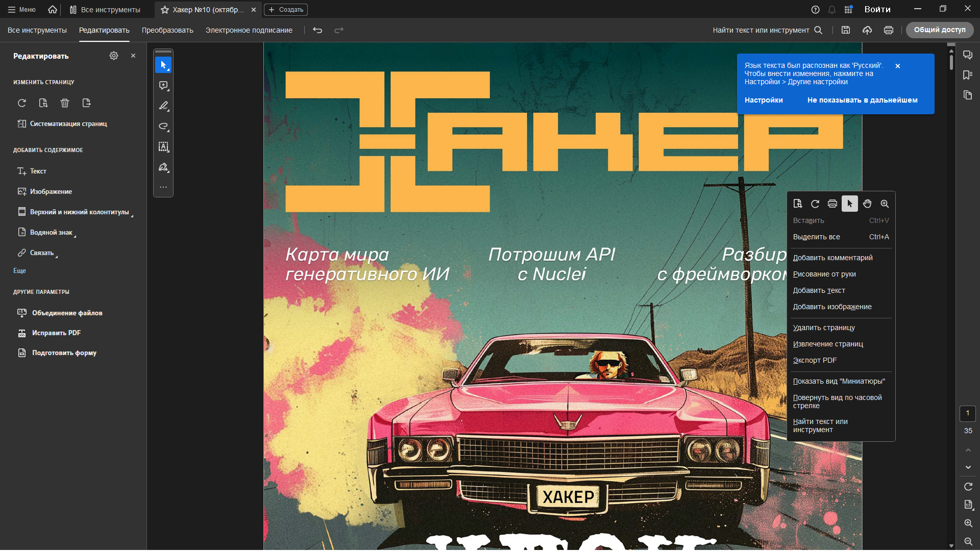
Task: Go to previous page chevron up
Action: [x=968, y=450]
